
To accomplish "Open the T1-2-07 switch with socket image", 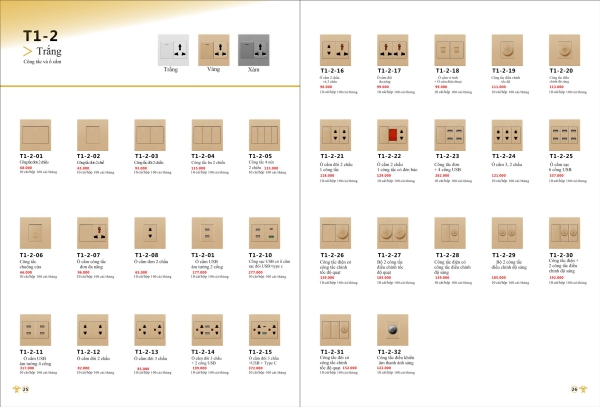I will [93, 233].
